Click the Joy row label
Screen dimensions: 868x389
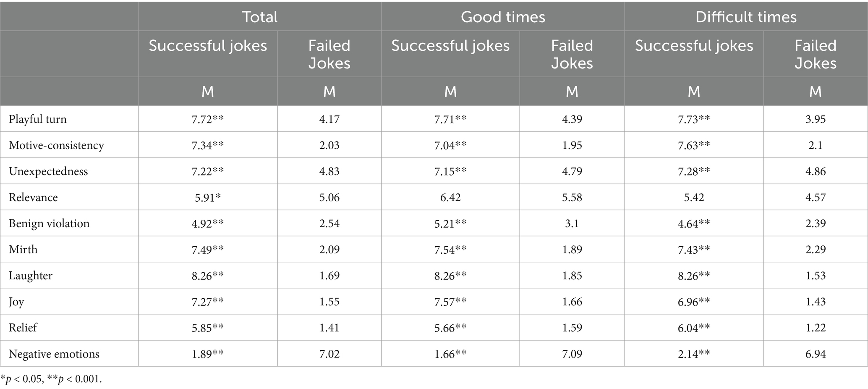pyautogui.click(x=16, y=302)
